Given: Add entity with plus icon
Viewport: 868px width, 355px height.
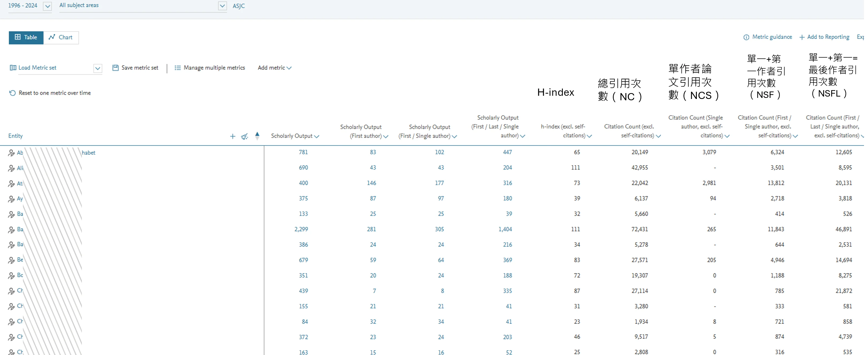Looking at the screenshot, I should [232, 136].
